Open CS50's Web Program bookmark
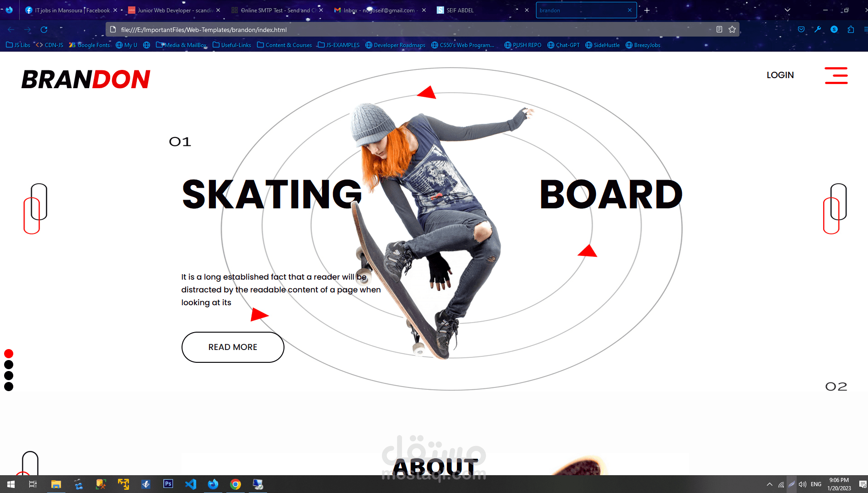Viewport: 868px width, 493px height. pos(463,45)
